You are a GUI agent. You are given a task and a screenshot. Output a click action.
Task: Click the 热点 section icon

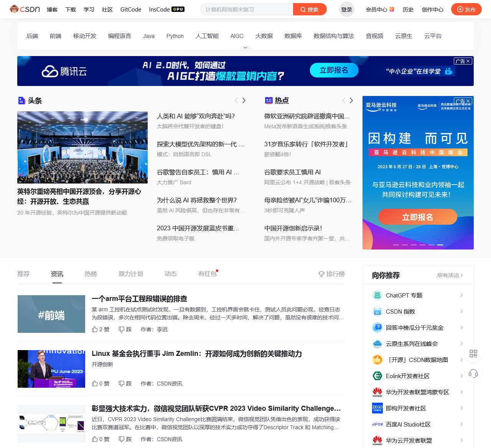point(269,100)
